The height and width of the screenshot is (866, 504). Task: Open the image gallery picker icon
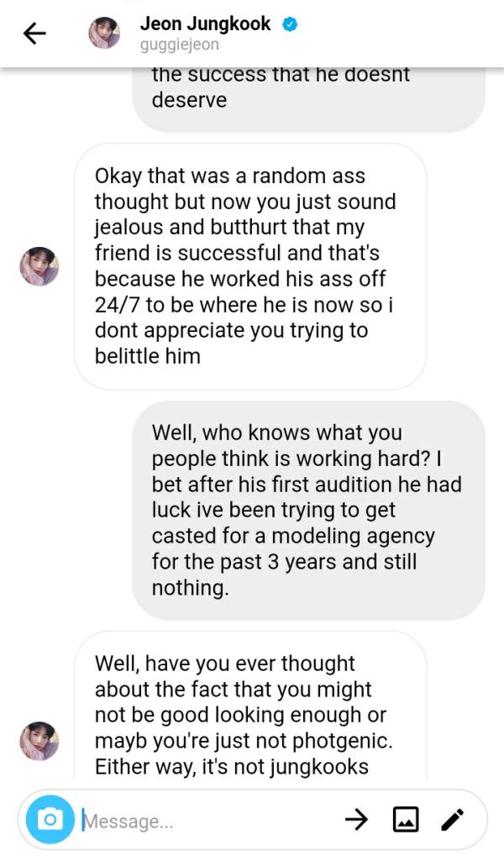pos(406,819)
